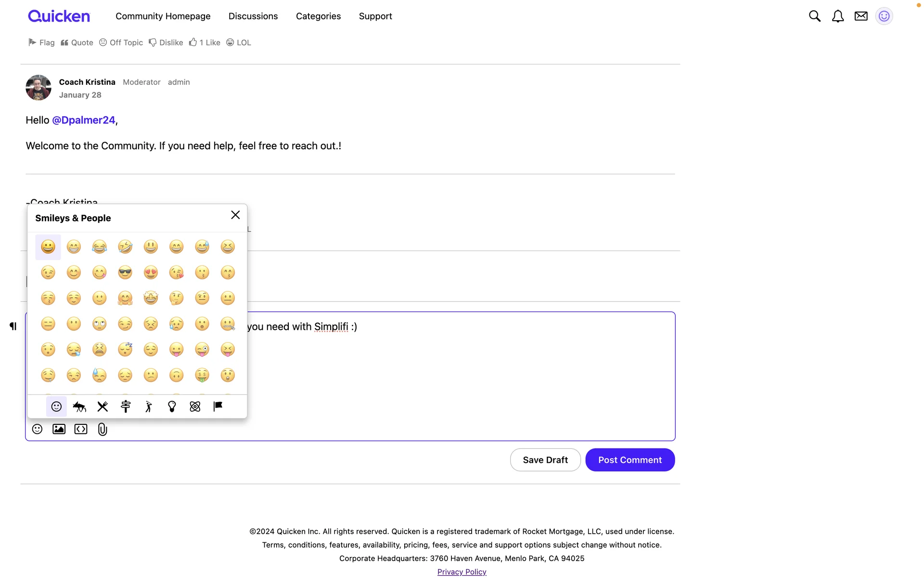924x578 pixels.
Task: Open the Discussions menu item
Action: (253, 16)
